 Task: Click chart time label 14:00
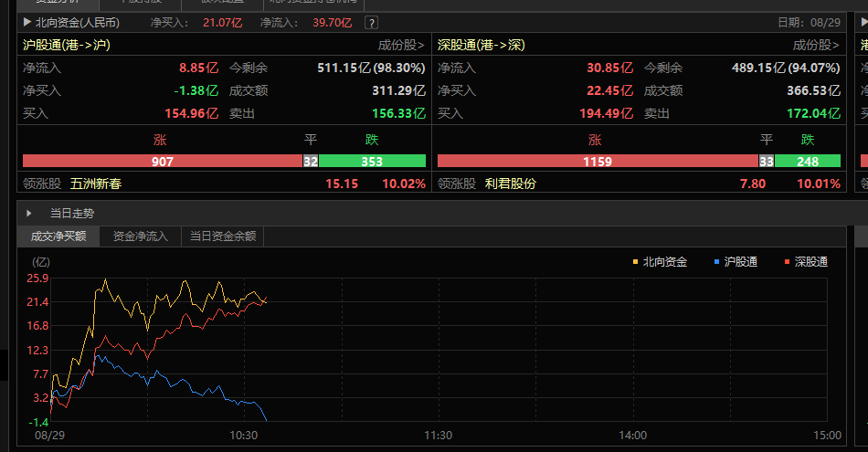pos(633,436)
